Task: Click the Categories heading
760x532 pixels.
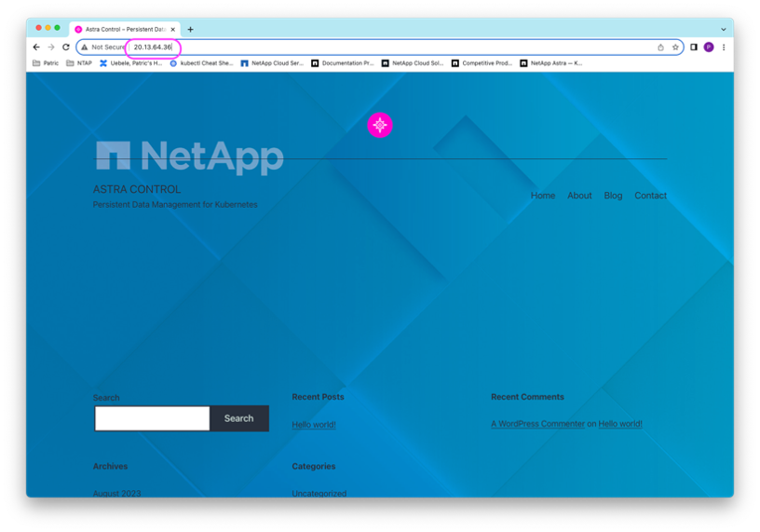Action: point(314,466)
